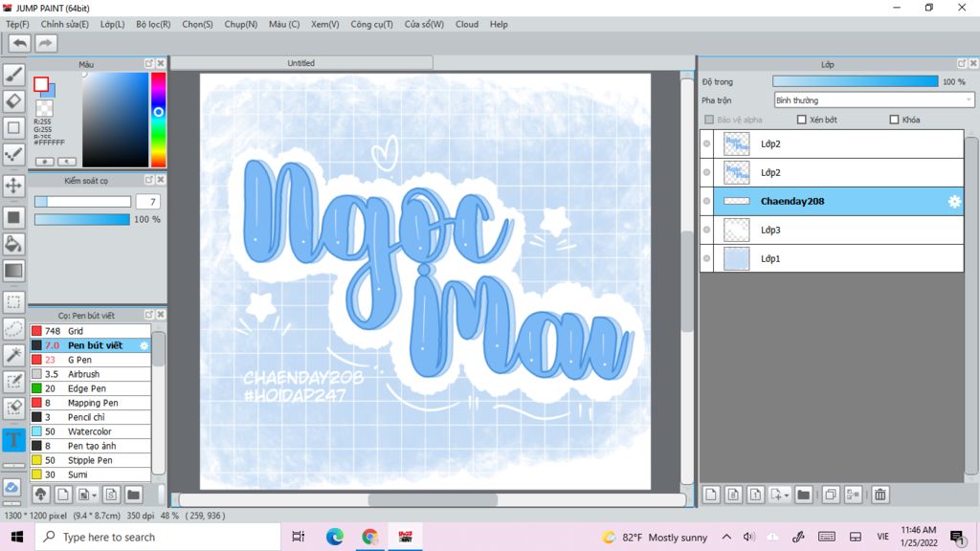
Task: Add a new layer in Lớp panel
Action: 711,495
